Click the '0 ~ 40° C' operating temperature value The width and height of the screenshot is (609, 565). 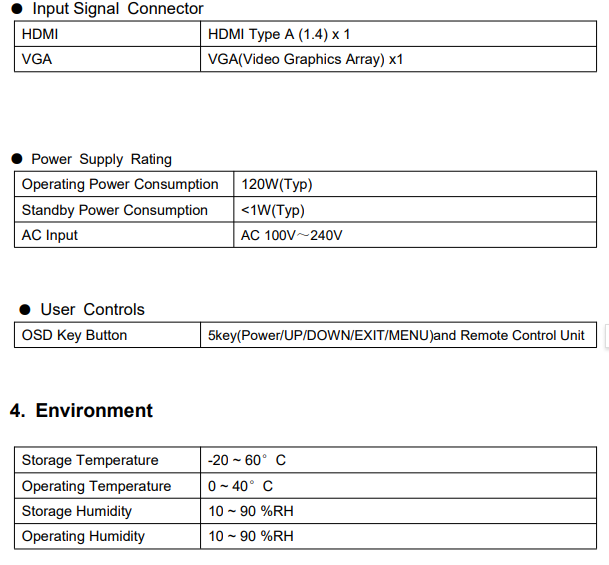240,486
